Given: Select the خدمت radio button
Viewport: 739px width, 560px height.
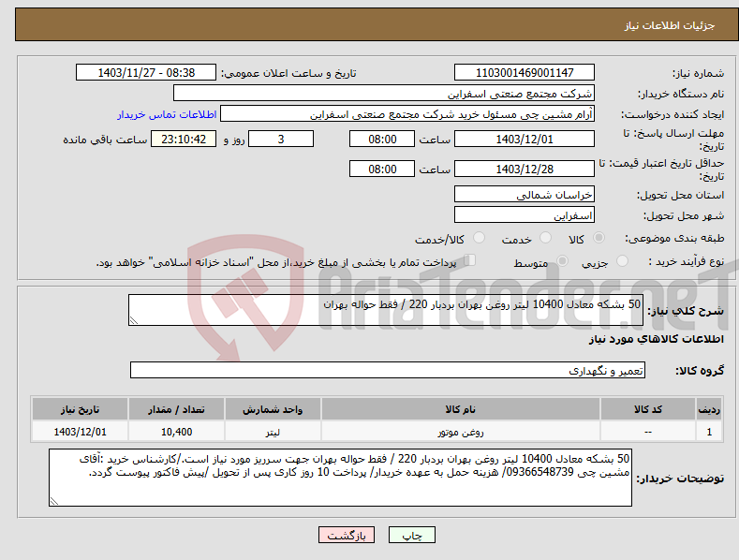Looking at the screenshot, I should pos(545,238).
